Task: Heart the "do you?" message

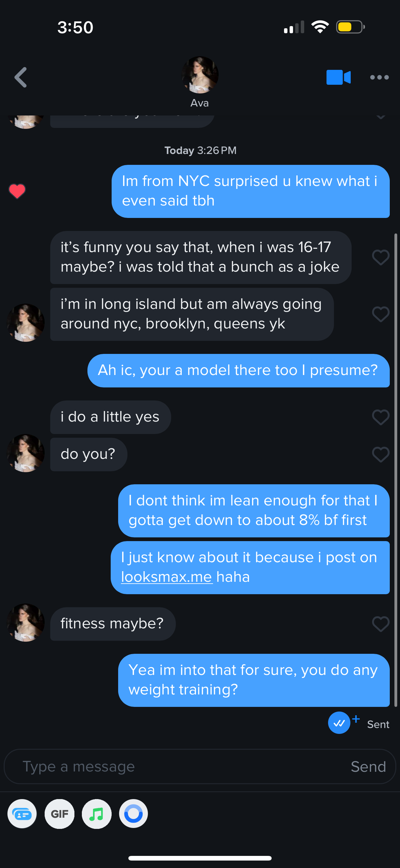Action: pos(380,454)
